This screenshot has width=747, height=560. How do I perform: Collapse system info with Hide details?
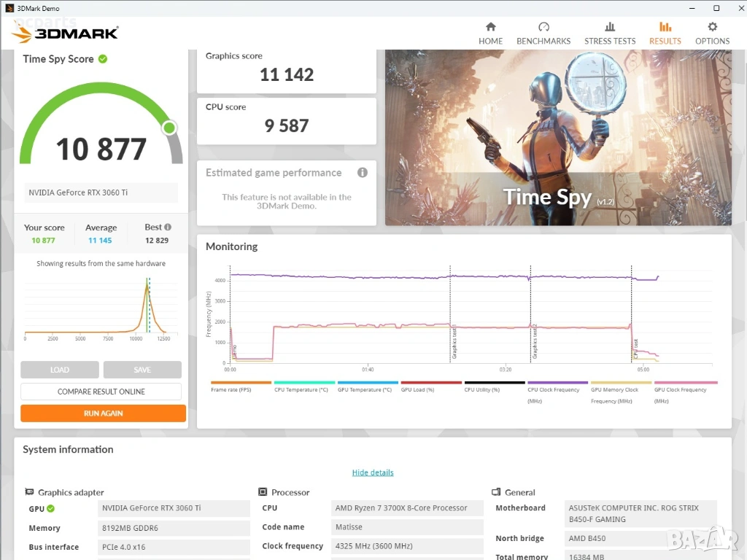click(373, 472)
